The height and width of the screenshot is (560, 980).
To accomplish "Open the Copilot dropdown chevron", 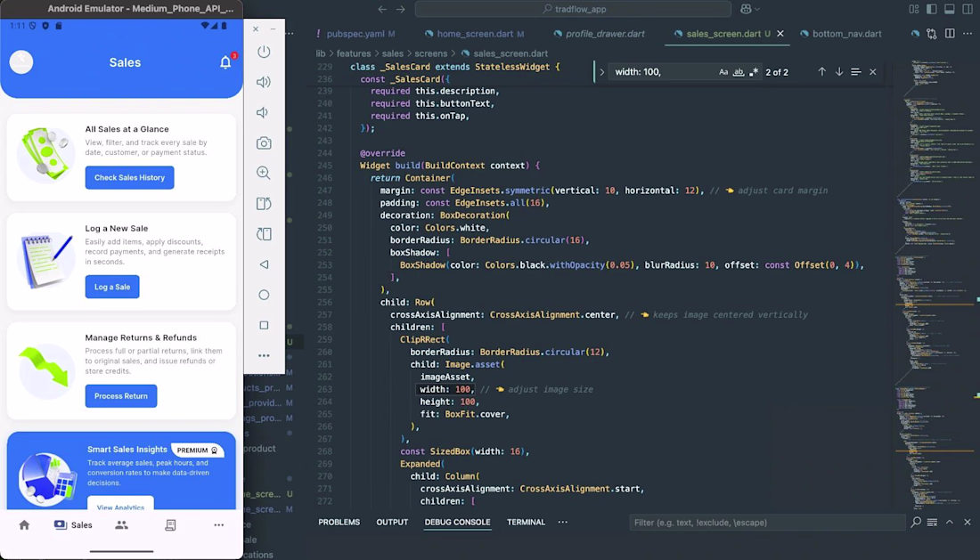I will [757, 10].
